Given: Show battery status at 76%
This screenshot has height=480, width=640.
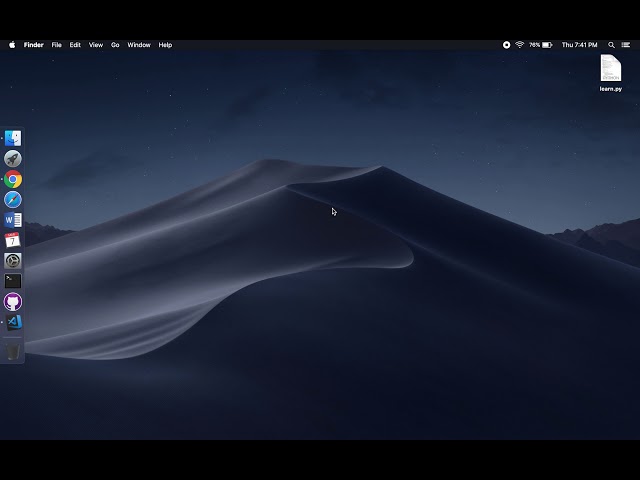Looking at the screenshot, I should (540, 45).
